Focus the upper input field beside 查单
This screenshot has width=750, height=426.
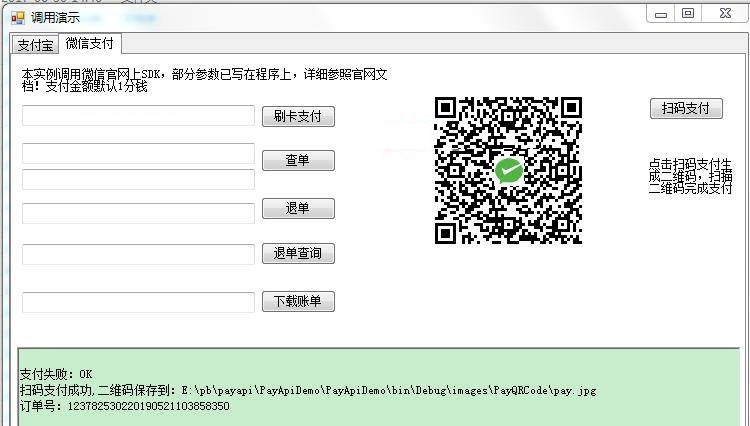coord(138,153)
